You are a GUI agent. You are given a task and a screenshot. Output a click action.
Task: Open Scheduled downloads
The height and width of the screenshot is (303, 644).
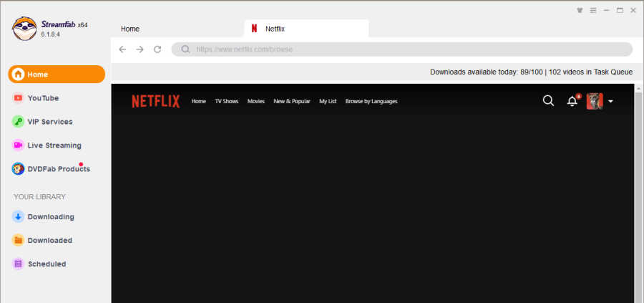click(x=47, y=264)
